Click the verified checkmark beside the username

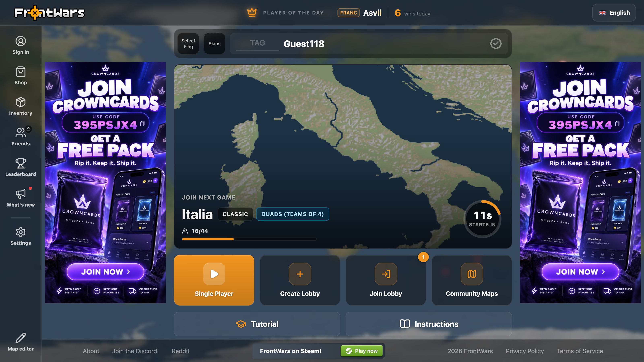pos(496,44)
